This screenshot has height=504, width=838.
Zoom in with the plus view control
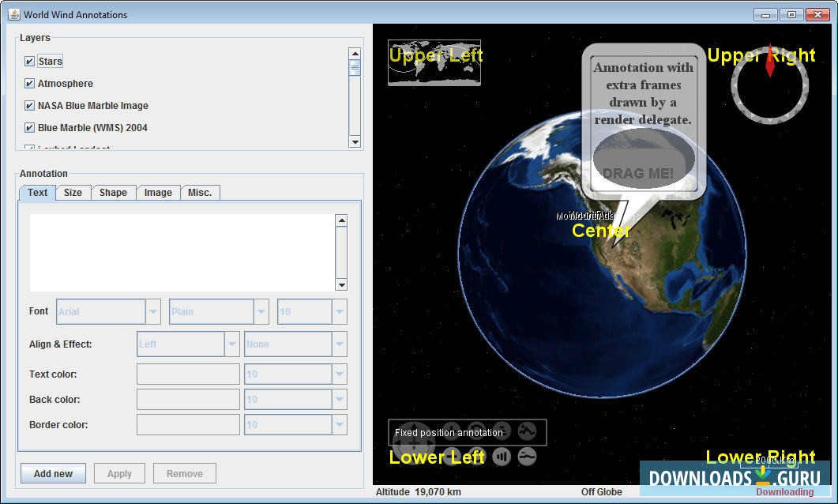pos(451,431)
